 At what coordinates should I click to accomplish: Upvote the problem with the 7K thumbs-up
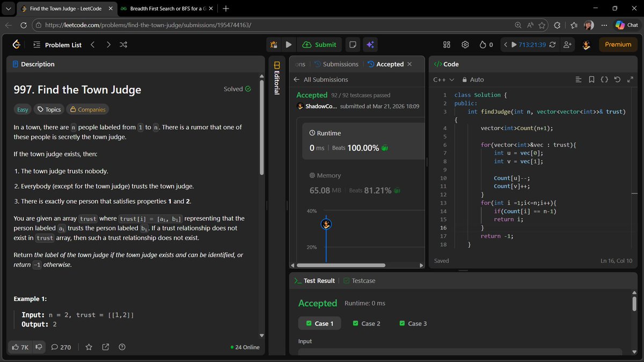(x=20, y=347)
